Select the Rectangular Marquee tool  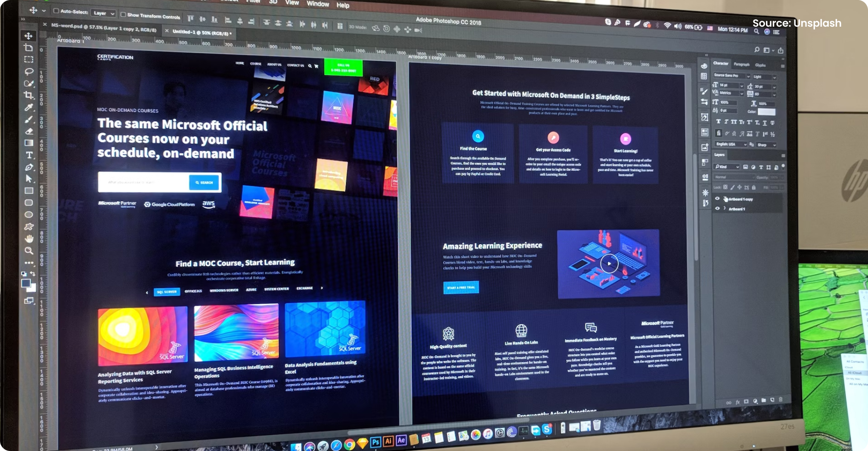pyautogui.click(x=29, y=59)
